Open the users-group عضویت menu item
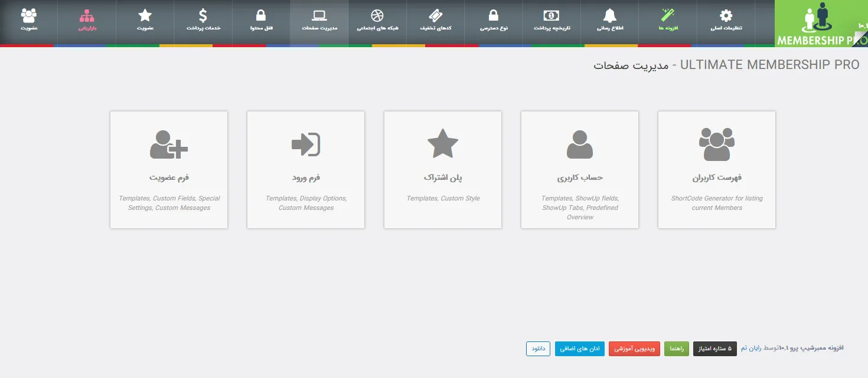The width and height of the screenshot is (868, 378). pyautogui.click(x=29, y=22)
